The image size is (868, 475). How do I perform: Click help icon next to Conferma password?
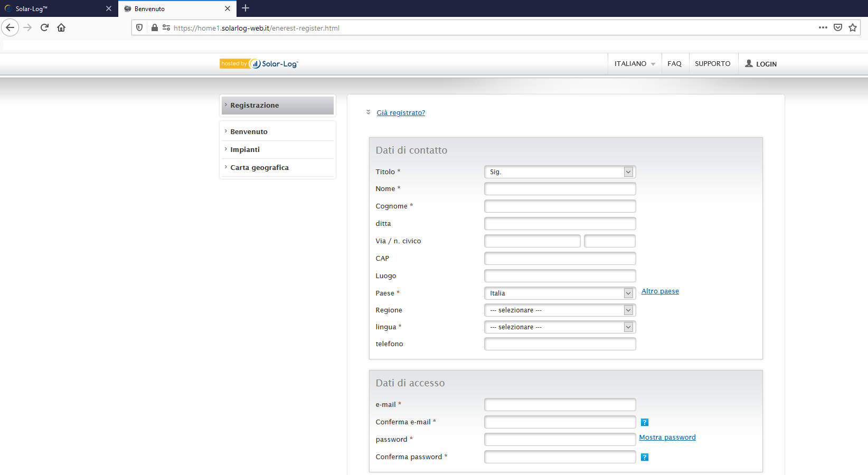click(644, 457)
